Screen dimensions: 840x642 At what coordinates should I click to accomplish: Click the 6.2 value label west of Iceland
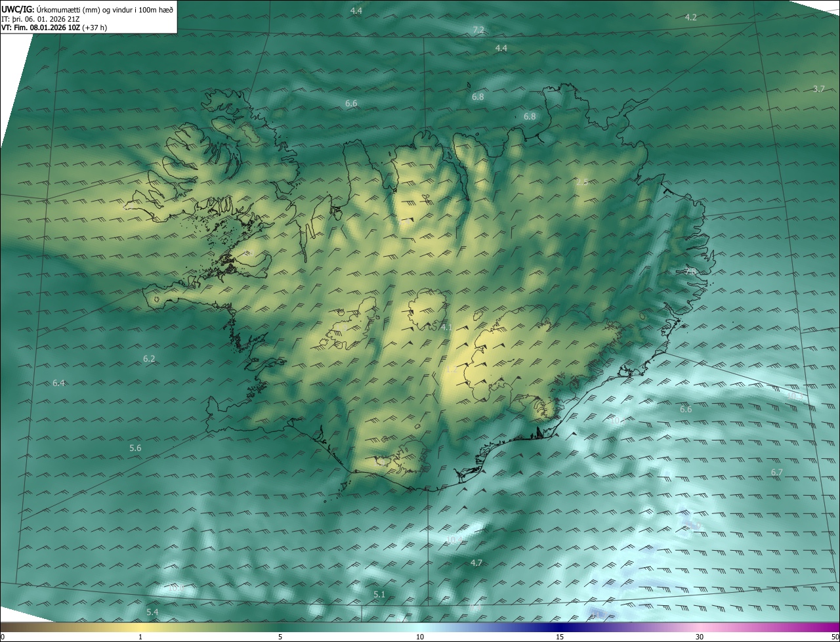click(x=149, y=359)
